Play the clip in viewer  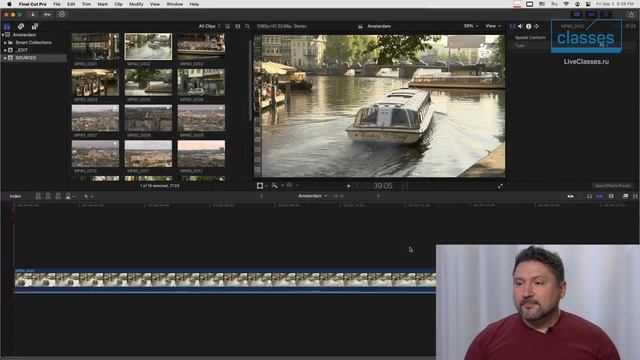[x=349, y=186]
